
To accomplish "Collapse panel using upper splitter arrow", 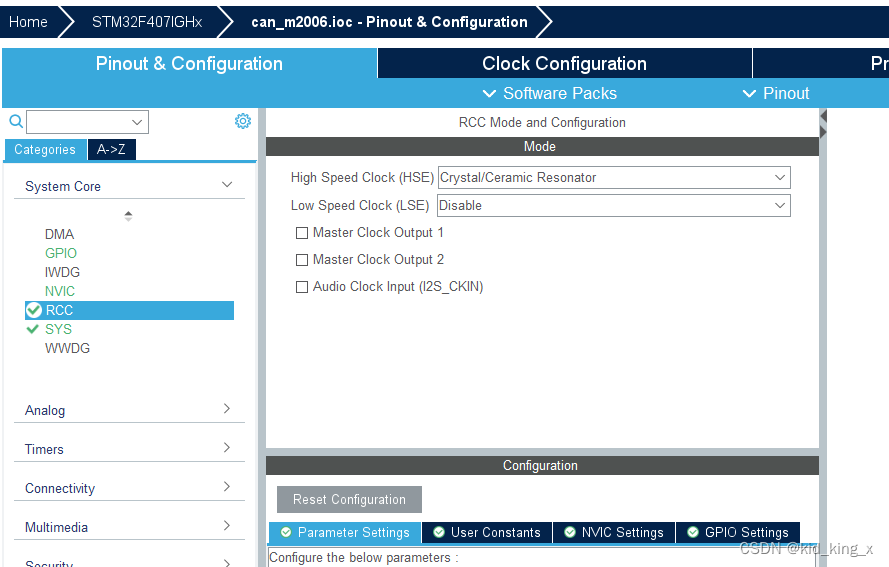I will tap(823, 116).
